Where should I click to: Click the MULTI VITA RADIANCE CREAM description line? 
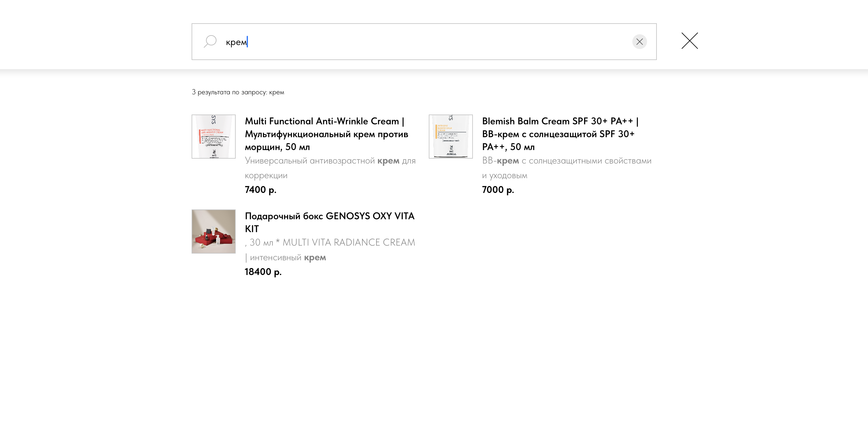click(x=348, y=243)
